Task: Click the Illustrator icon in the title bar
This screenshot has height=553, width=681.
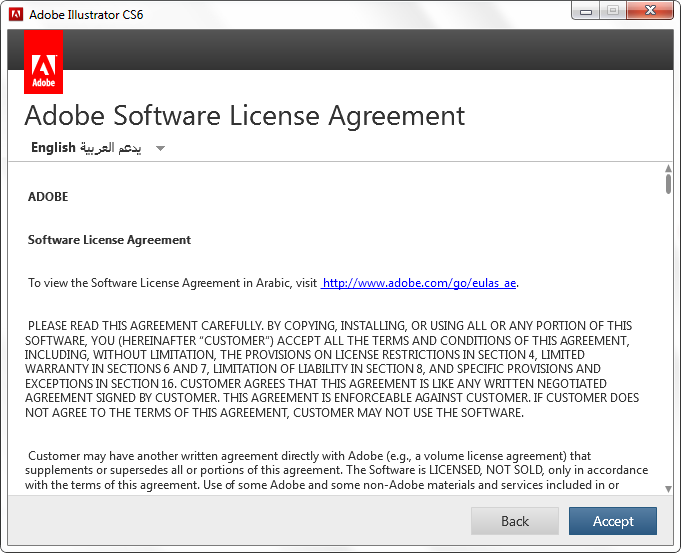Action: [16, 14]
